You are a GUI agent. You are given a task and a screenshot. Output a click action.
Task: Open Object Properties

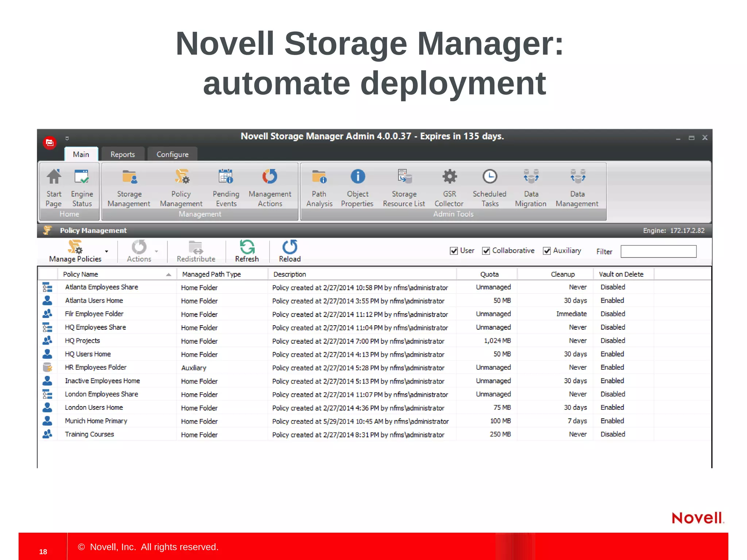pyautogui.click(x=357, y=188)
